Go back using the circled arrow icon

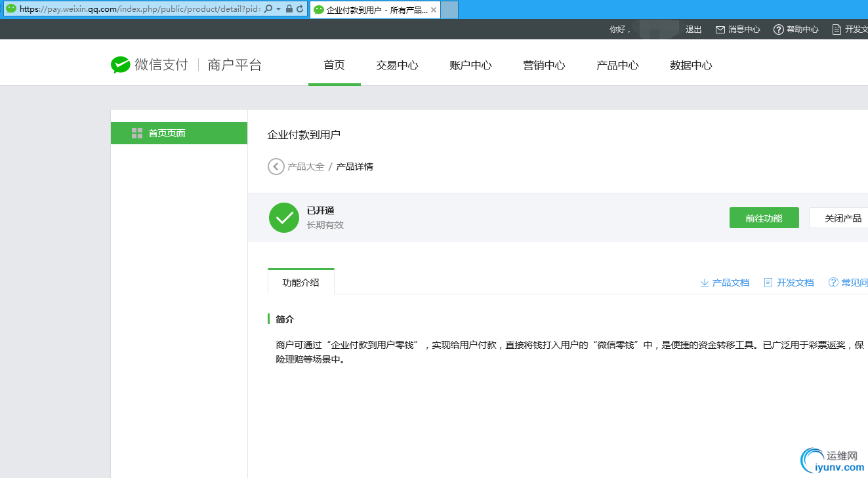[276, 167]
